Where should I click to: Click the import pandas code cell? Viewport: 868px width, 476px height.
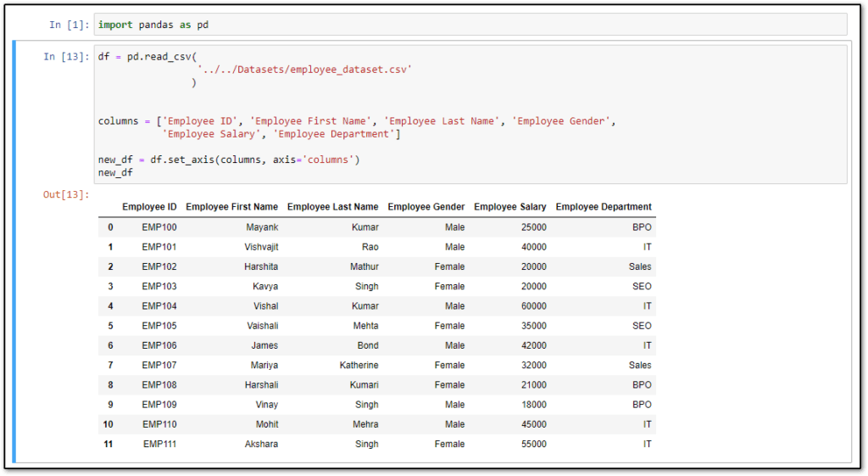pos(470,25)
